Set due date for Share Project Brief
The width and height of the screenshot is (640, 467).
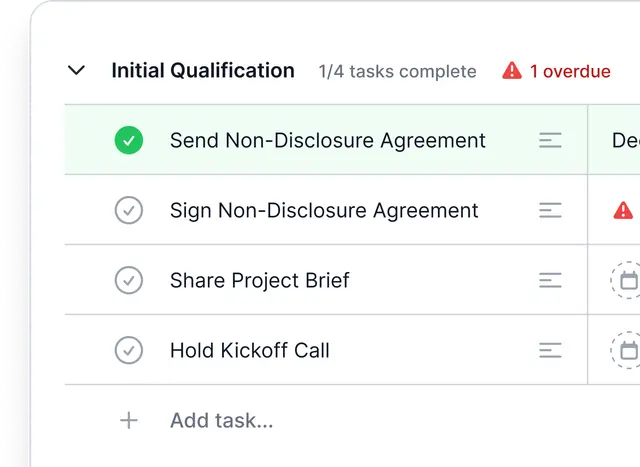pos(627,281)
